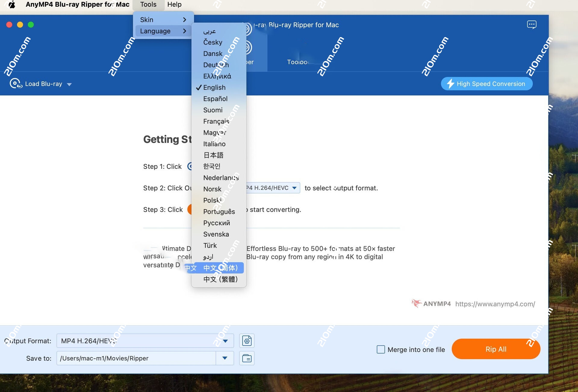Switch to the Toolbox section
The height and width of the screenshot is (392, 578).
pos(298,54)
